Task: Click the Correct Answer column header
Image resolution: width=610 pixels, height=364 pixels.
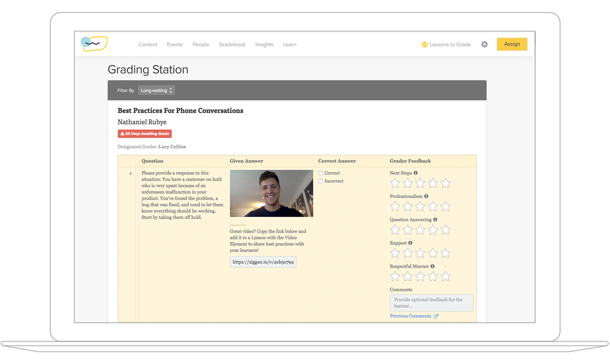Action: [x=337, y=161]
